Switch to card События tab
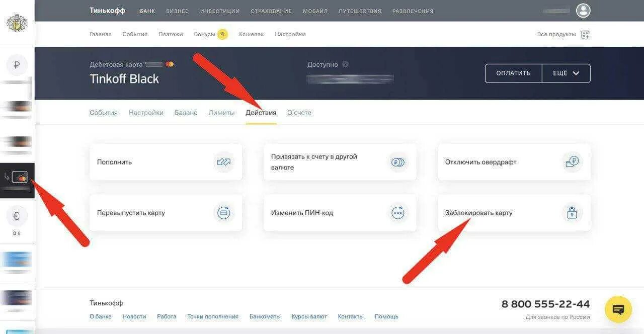This screenshot has width=644, height=334. click(x=104, y=113)
